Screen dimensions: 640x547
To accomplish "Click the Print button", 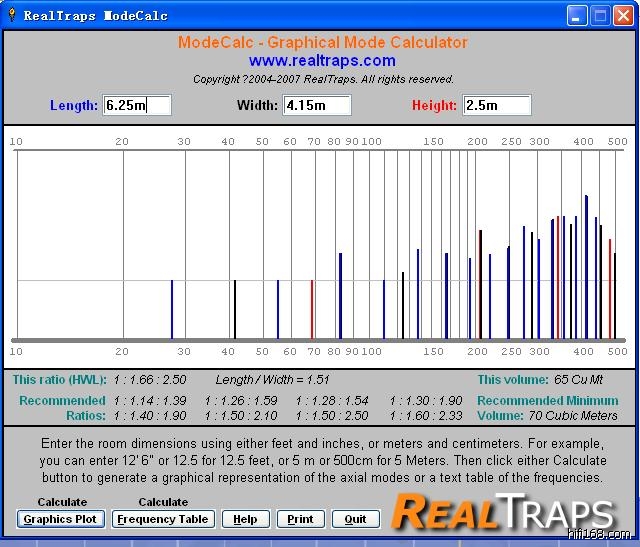I will 300,519.
